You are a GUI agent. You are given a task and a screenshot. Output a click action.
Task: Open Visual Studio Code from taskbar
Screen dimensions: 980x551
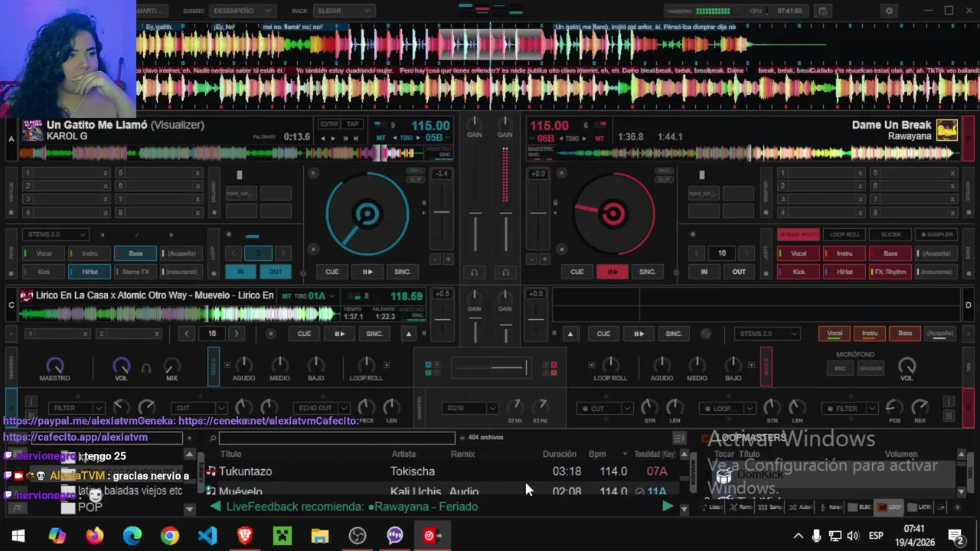click(207, 536)
